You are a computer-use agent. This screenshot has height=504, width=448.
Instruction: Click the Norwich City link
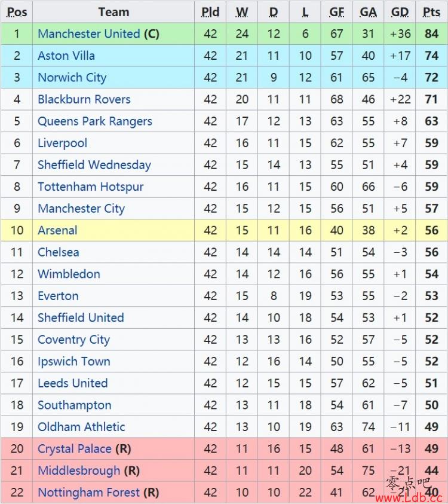[x=72, y=78]
